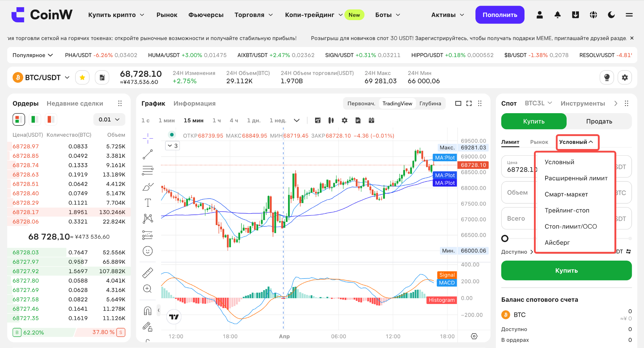The width and height of the screenshot is (644, 348).
Task: Open chart settings gear in toolbar
Action: [x=345, y=120]
